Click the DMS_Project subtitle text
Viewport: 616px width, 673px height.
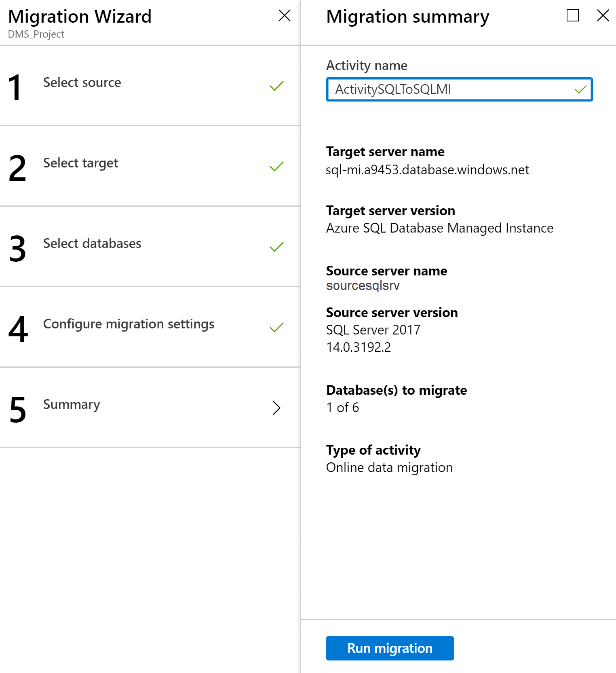tap(36, 34)
